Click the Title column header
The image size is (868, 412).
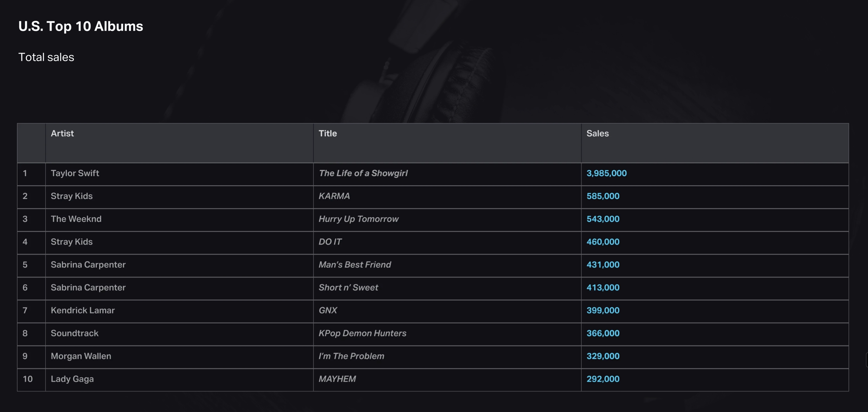[x=328, y=133]
